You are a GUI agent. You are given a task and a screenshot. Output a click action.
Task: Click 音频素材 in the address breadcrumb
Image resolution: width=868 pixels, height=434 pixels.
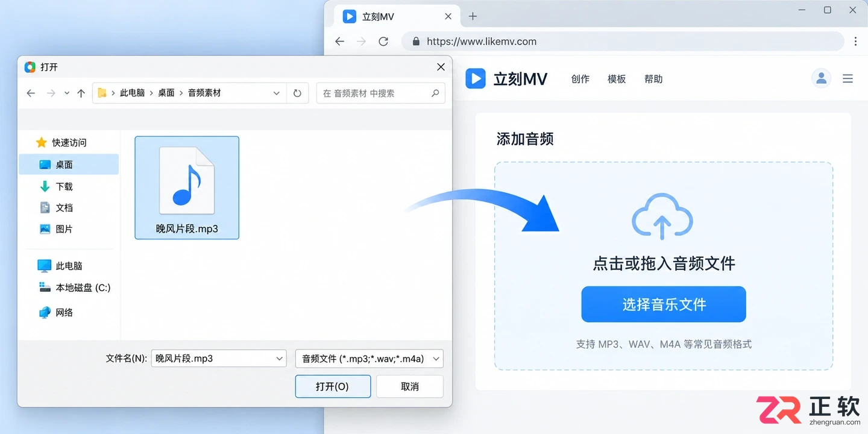[x=204, y=93]
